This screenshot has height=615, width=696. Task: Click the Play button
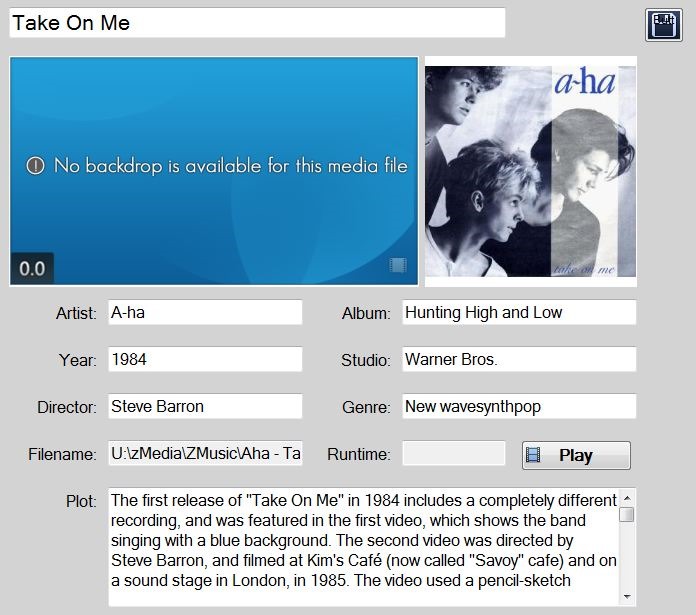576,455
